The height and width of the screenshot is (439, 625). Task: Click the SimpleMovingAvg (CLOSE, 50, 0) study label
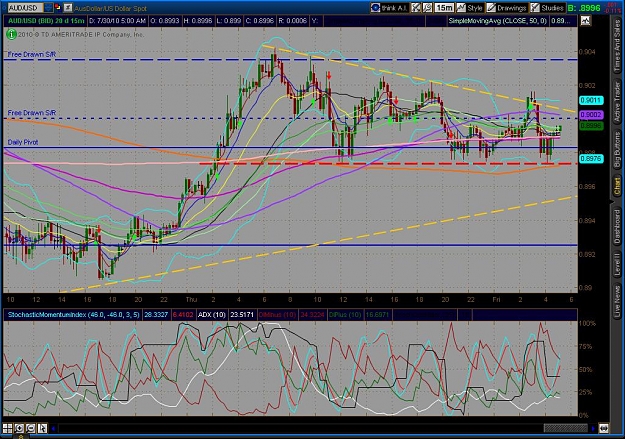click(498, 21)
